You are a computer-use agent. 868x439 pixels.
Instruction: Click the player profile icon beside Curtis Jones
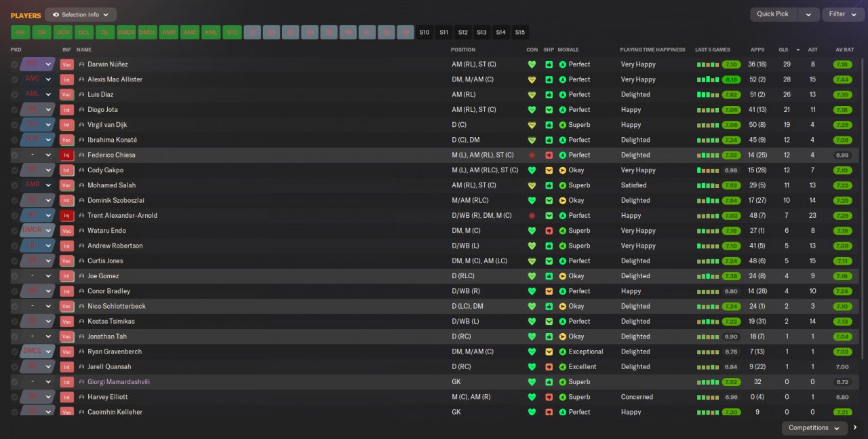coord(81,261)
